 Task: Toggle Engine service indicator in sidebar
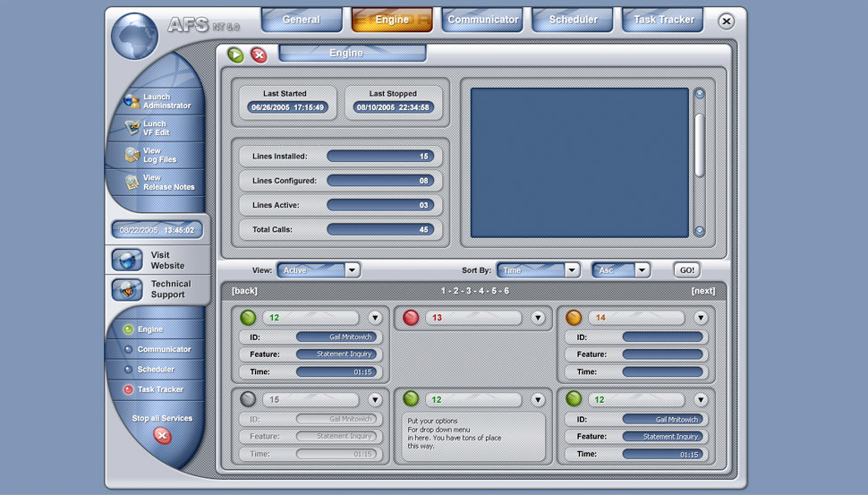[x=129, y=329]
